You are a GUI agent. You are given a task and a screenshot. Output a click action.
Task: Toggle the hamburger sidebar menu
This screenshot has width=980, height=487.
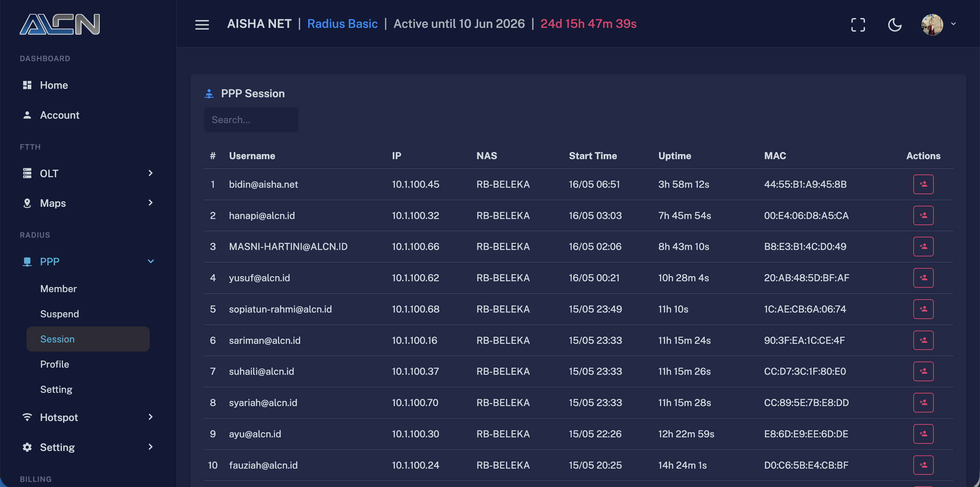(202, 25)
